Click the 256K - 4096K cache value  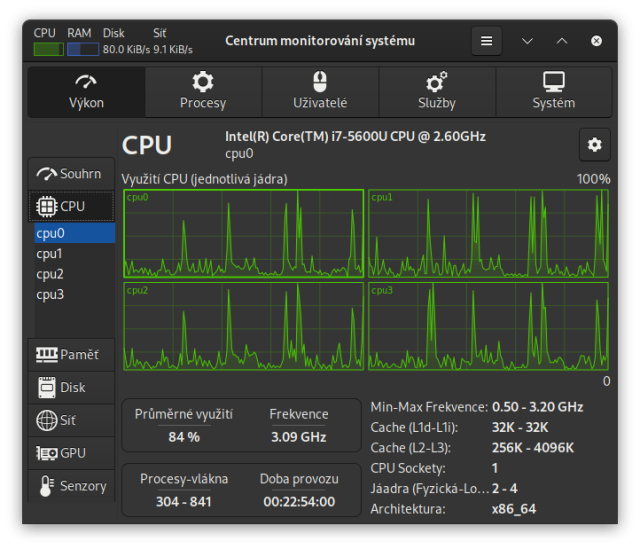(x=533, y=448)
